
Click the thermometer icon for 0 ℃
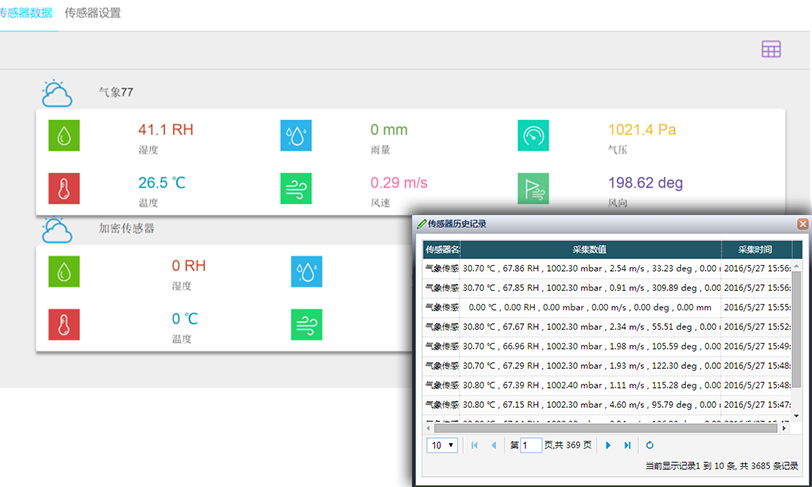pos(64,324)
